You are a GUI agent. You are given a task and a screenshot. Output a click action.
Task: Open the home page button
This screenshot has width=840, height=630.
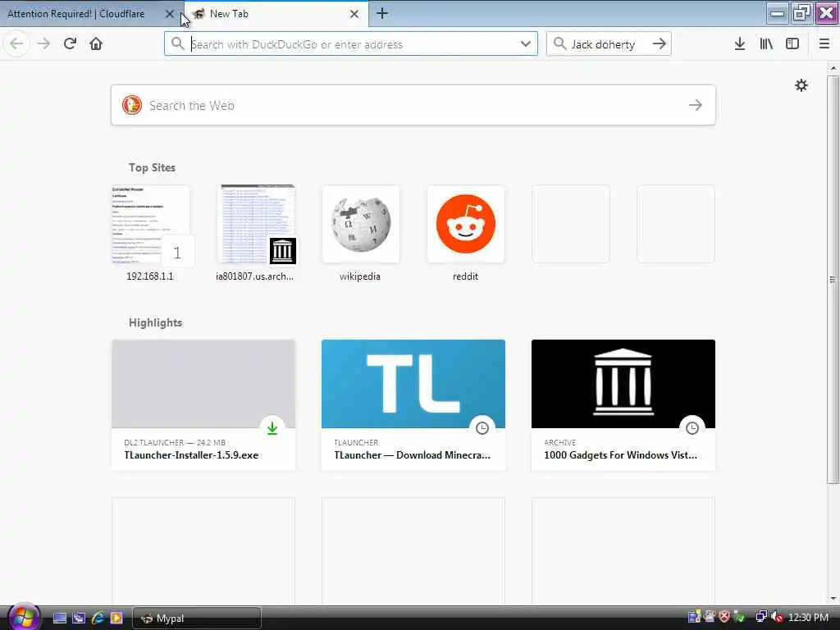coord(96,44)
